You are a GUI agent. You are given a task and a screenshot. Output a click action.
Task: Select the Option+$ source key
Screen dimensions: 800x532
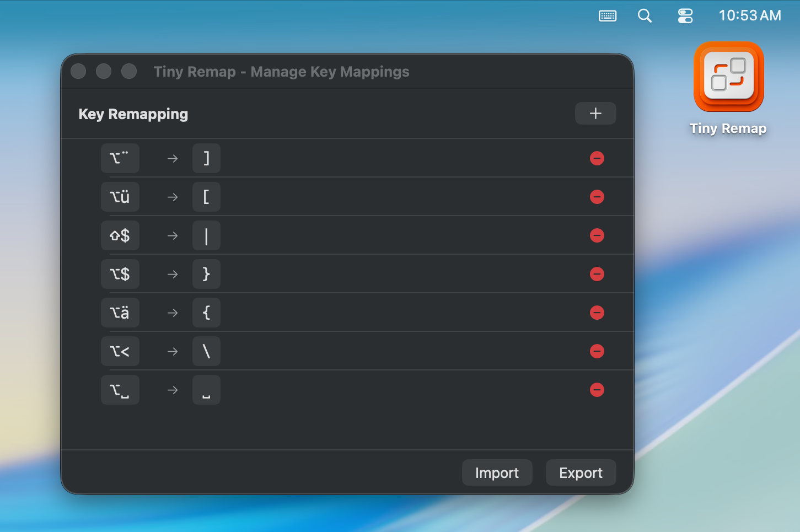(120, 274)
